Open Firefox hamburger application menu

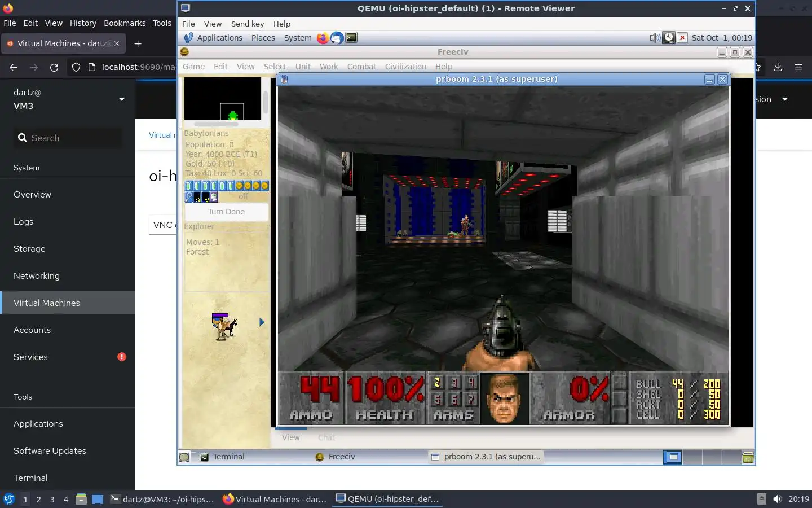(798, 67)
